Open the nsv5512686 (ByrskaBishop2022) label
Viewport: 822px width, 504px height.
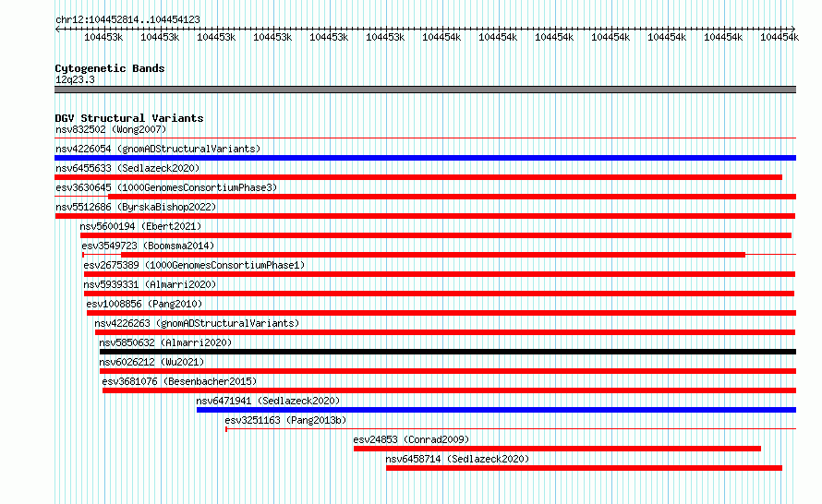point(136,207)
